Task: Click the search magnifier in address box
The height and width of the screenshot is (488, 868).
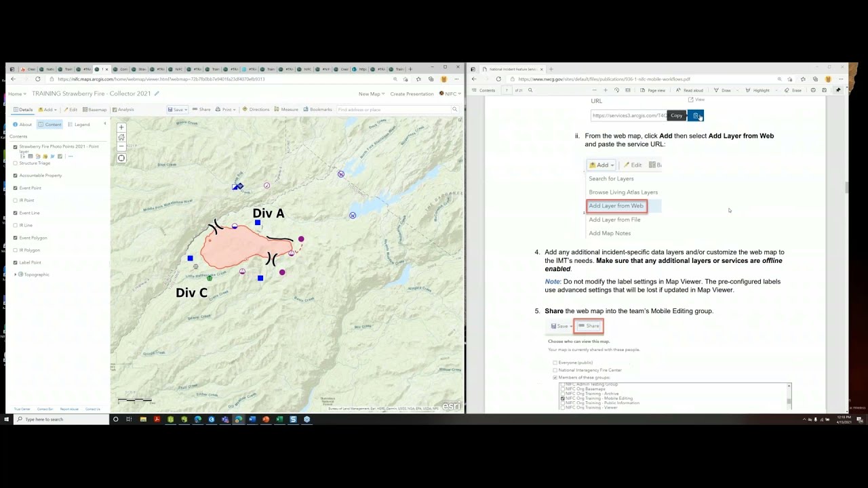Action: [454, 109]
